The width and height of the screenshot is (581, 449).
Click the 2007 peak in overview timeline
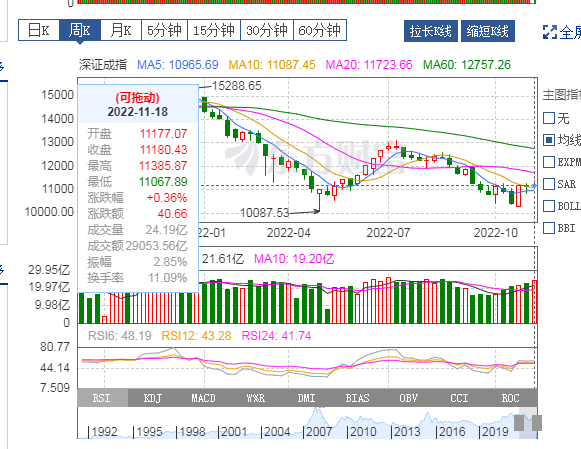pos(318,410)
